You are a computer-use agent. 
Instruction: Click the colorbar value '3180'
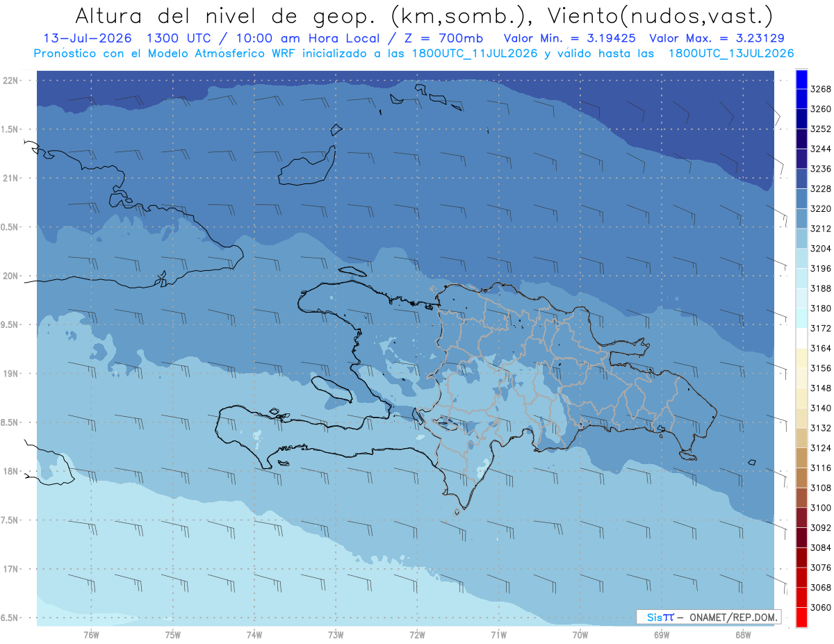point(821,308)
